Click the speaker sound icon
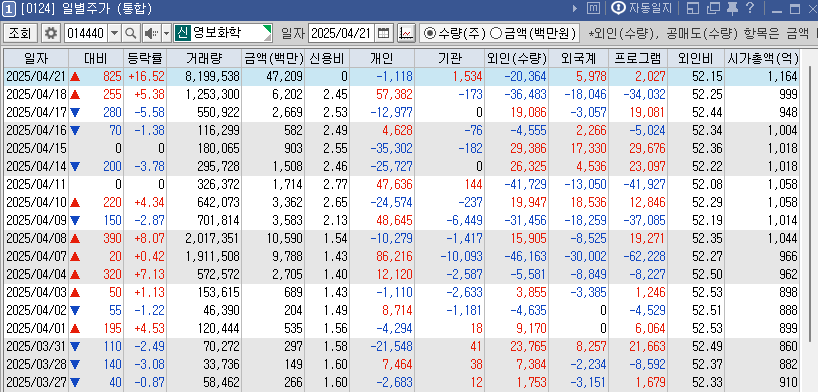 coord(151,33)
